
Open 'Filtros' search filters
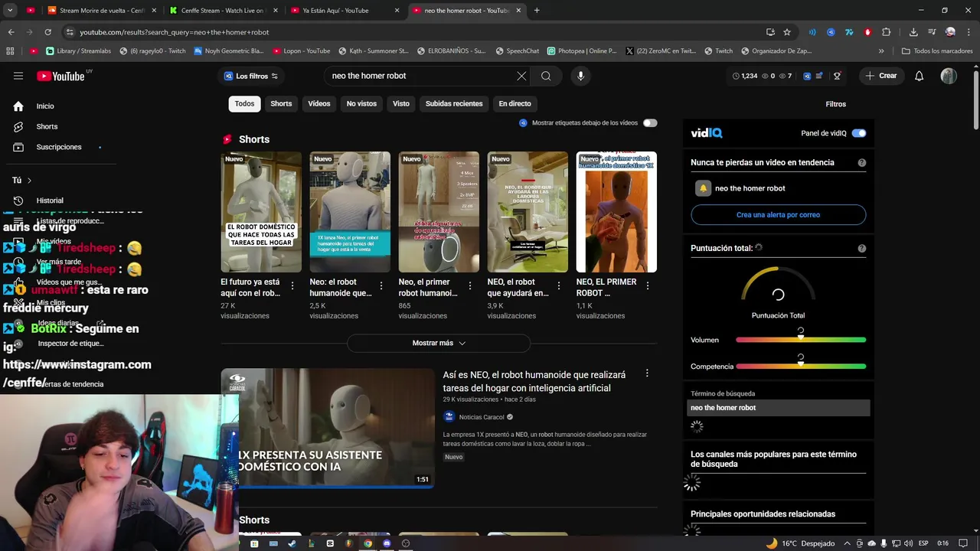coord(836,104)
